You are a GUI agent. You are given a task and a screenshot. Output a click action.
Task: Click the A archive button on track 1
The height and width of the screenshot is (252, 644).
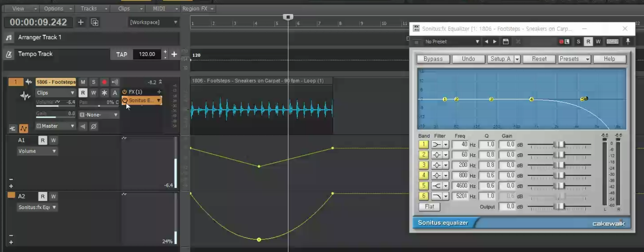coord(115,93)
